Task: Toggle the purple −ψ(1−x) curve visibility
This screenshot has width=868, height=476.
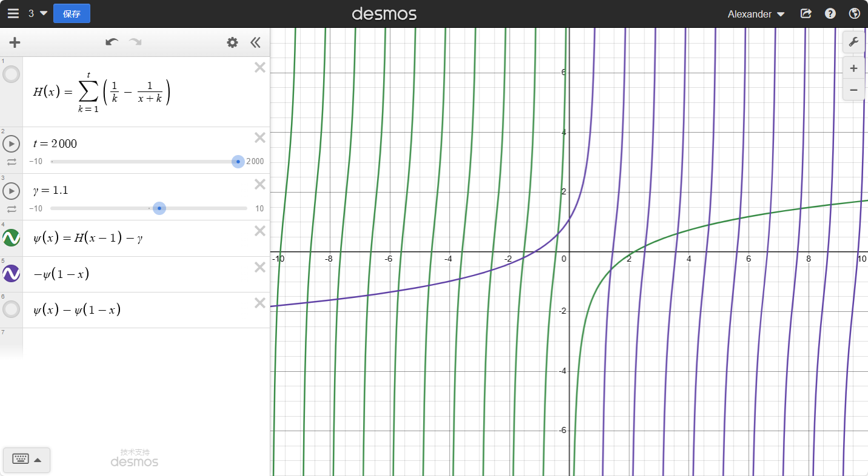Action: [11, 274]
